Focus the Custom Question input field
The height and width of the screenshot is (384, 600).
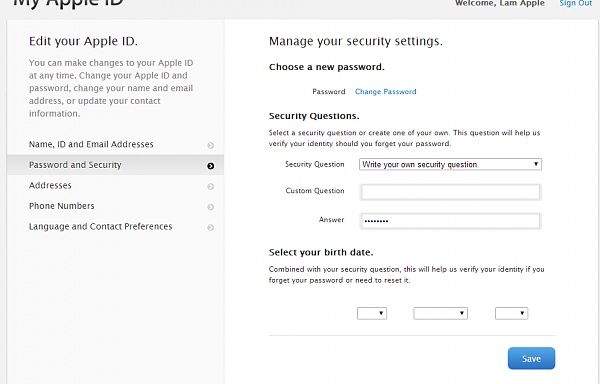[x=450, y=192]
